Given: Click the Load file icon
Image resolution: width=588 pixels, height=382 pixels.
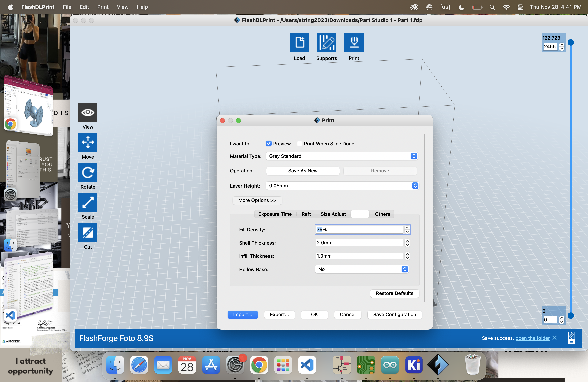Looking at the screenshot, I should coord(299,42).
